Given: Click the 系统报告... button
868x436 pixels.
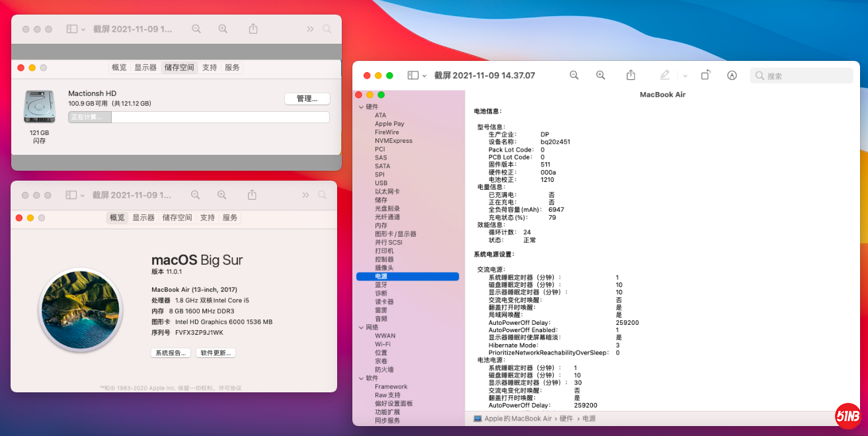Looking at the screenshot, I should pos(171,353).
